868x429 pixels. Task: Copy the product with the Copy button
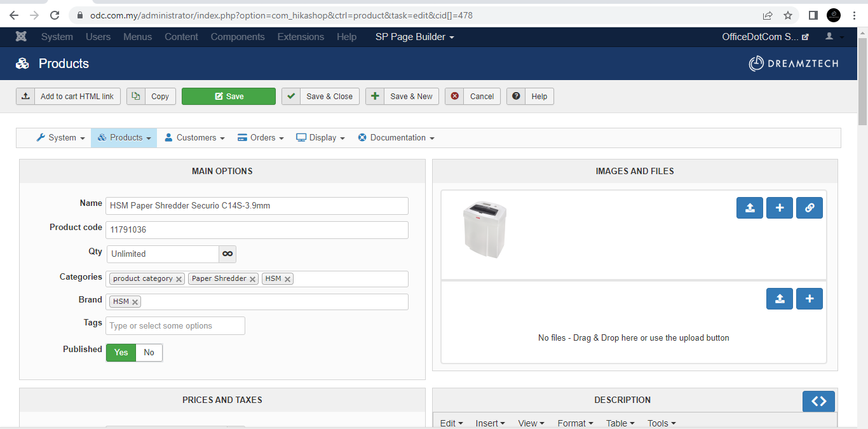151,96
